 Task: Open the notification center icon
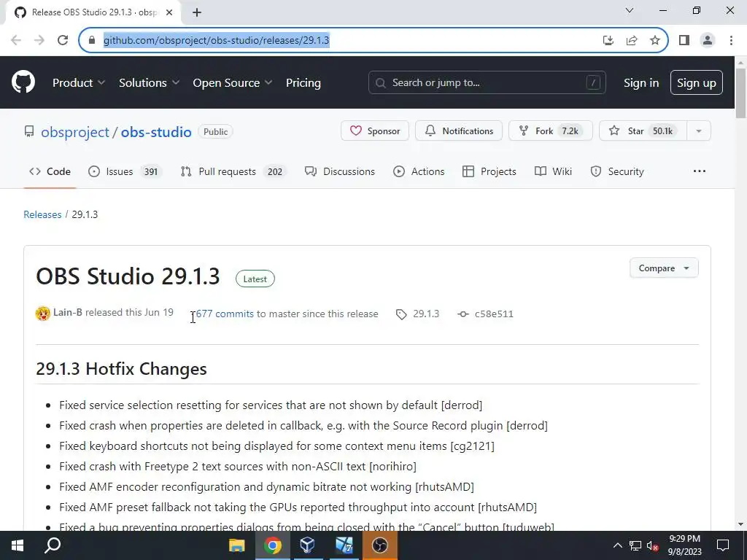pyautogui.click(x=723, y=545)
